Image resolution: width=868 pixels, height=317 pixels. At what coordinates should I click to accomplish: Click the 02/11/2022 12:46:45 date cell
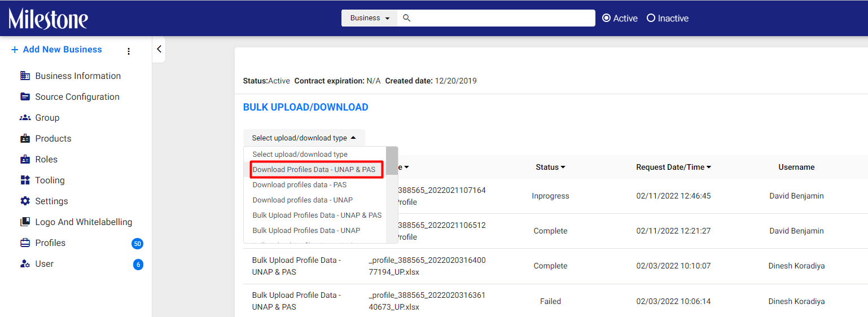673,196
